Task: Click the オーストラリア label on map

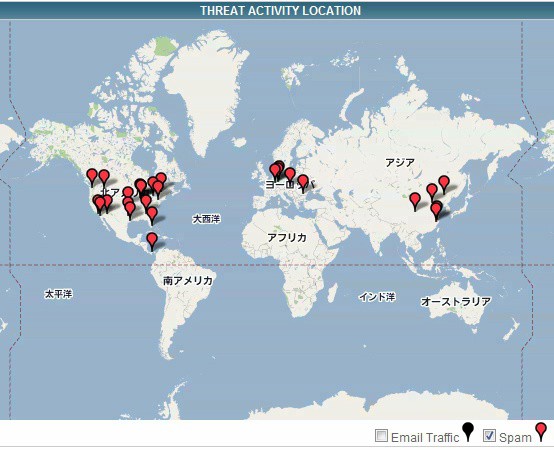Action: [x=456, y=301]
